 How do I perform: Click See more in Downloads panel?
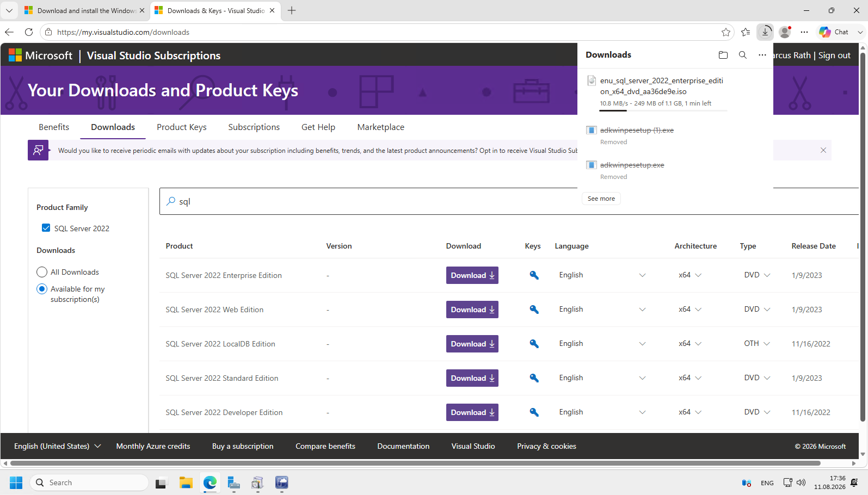601,199
